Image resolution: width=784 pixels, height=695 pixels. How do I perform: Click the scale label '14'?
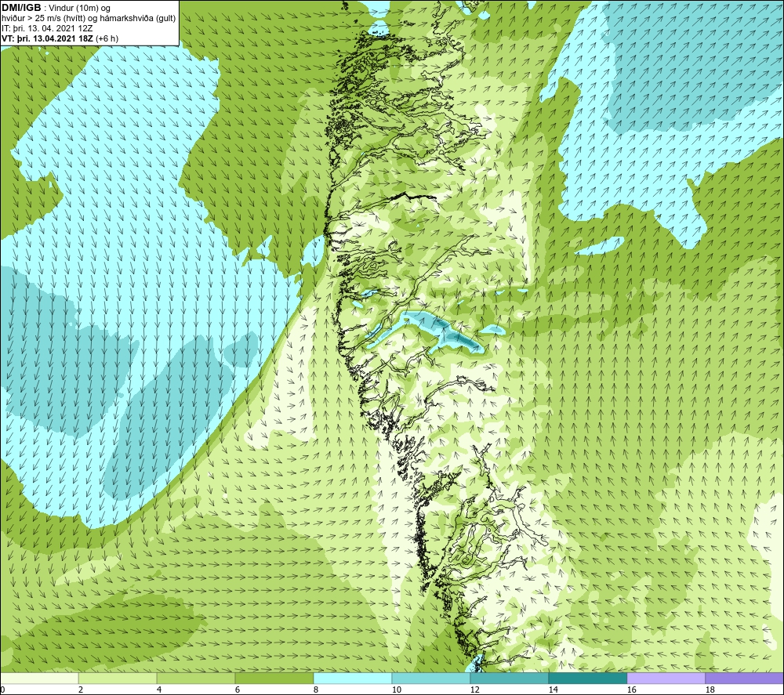(x=553, y=690)
